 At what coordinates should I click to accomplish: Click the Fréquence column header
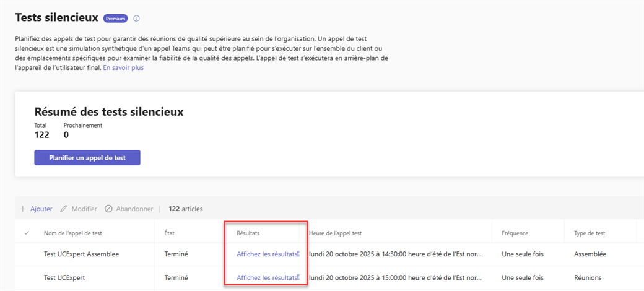pyautogui.click(x=515, y=233)
